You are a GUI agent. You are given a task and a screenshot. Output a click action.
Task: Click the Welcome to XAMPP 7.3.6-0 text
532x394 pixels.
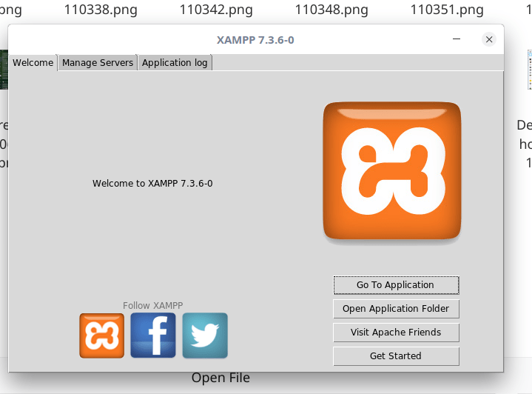(152, 184)
